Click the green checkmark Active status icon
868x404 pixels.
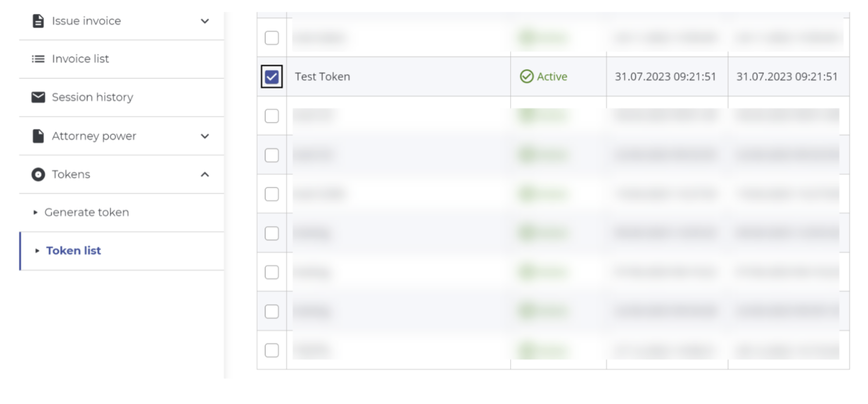click(x=526, y=76)
